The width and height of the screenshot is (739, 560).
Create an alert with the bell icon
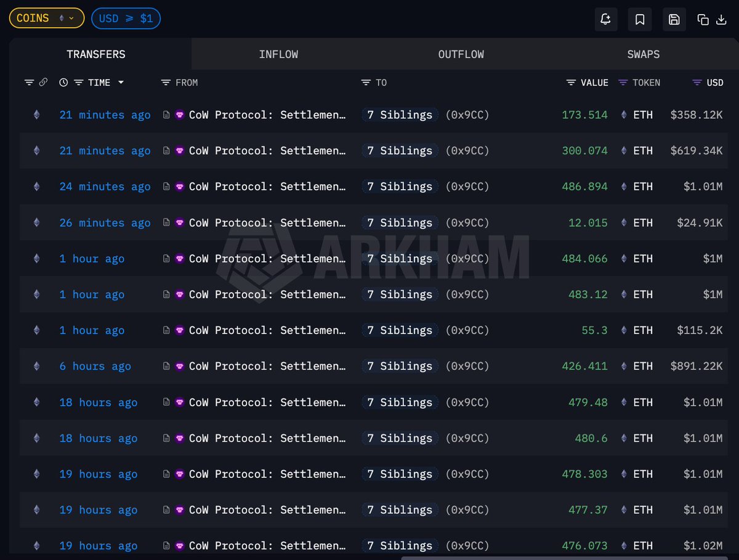tap(606, 20)
